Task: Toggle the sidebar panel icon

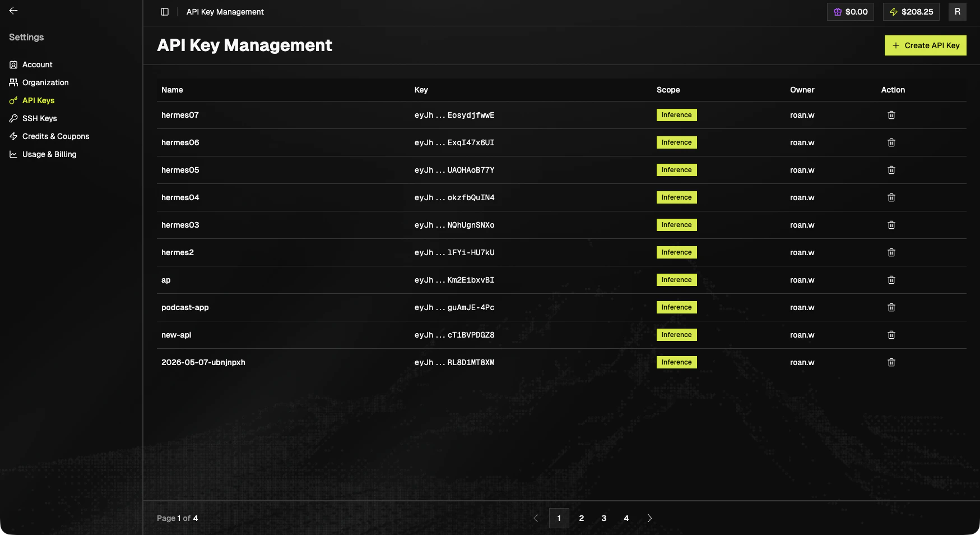Action: point(165,12)
